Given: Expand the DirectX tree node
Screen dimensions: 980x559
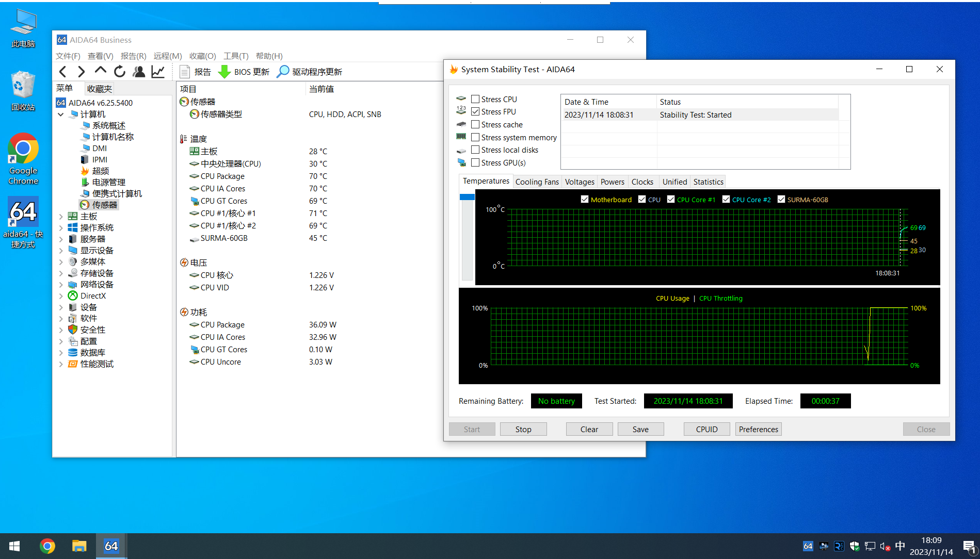Looking at the screenshot, I should (61, 295).
